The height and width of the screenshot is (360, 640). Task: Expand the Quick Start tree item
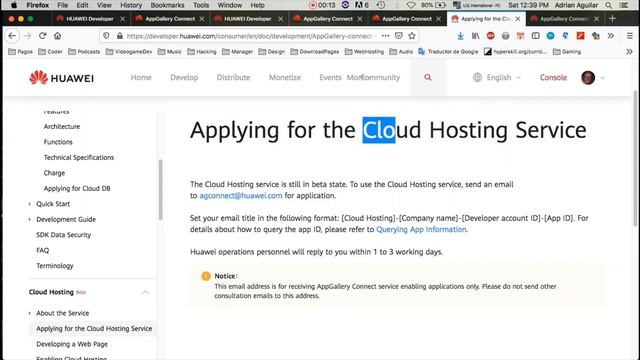[29, 204]
